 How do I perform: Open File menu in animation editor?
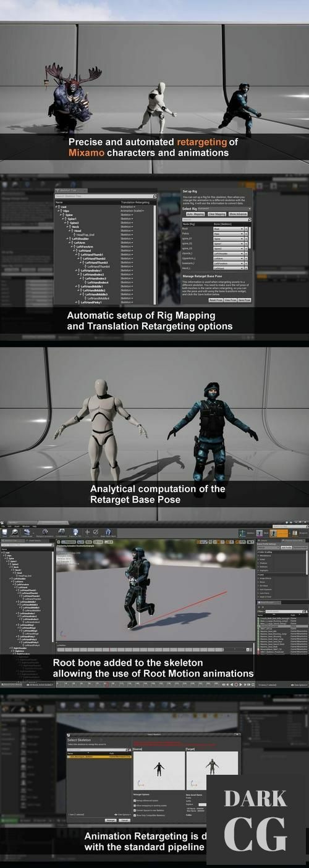click(x=2, y=525)
